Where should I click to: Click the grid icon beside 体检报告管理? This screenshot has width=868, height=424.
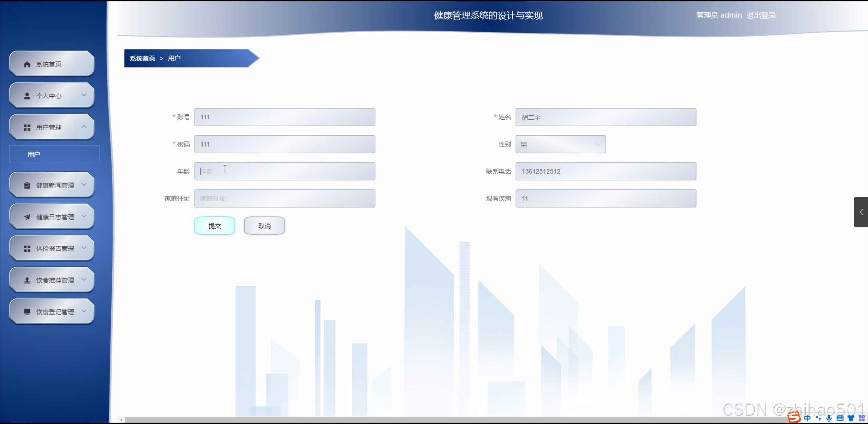click(27, 249)
